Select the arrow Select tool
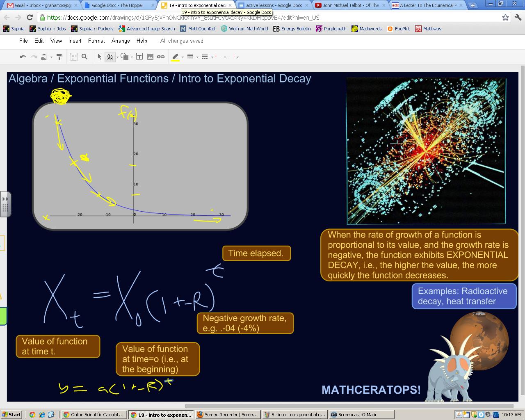The height and width of the screenshot is (420, 525). [x=100, y=57]
